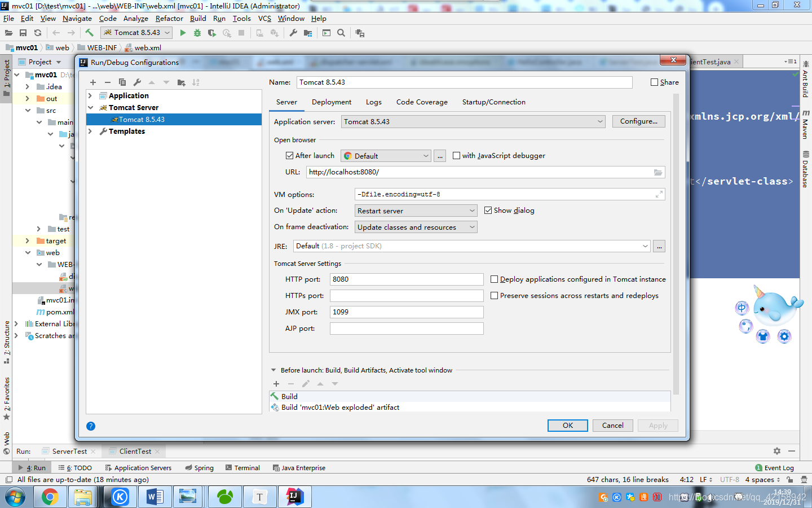Open Word from Windows taskbar
The height and width of the screenshot is (508, 812).
click(155, 497)
